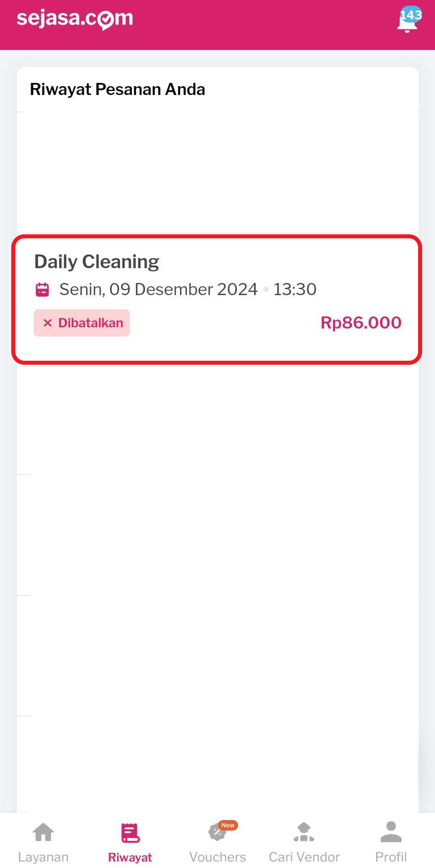The height and width of the screenshot is (868, 435).
Task: Select the Riwayat tab label
Action: [130, 857]
